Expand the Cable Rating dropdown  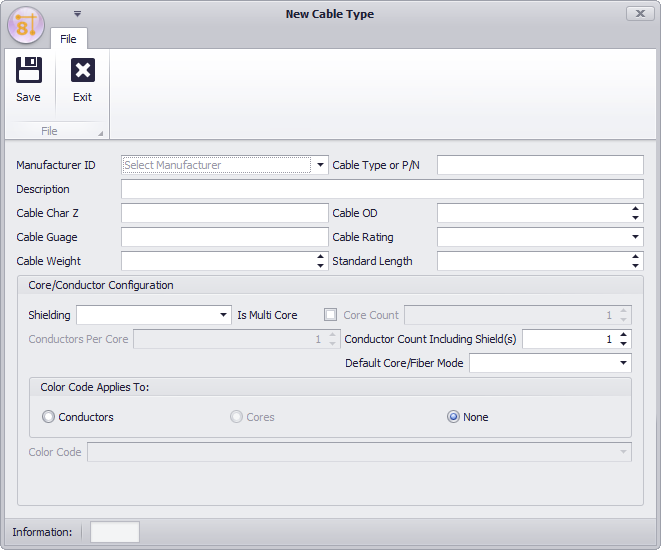pos(635,237)
